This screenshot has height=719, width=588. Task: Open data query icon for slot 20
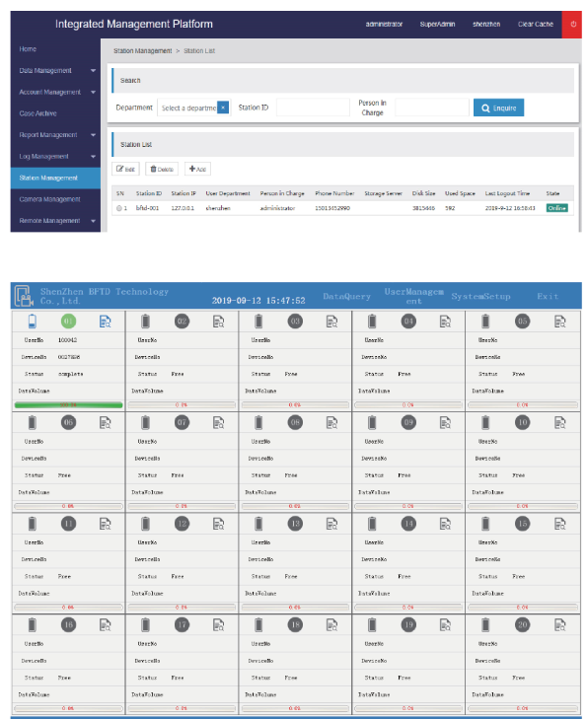click(x=560, y=624)
